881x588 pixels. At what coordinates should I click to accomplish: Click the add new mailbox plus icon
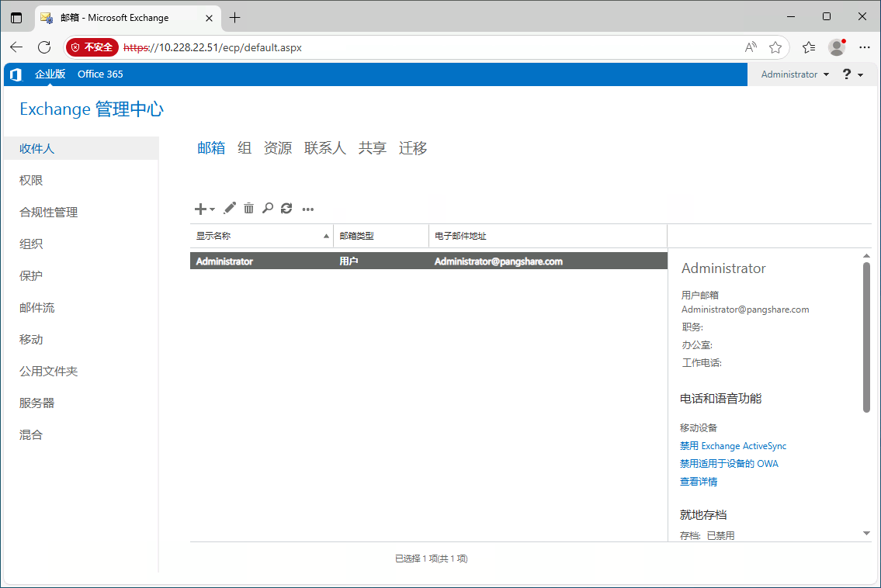201,209
